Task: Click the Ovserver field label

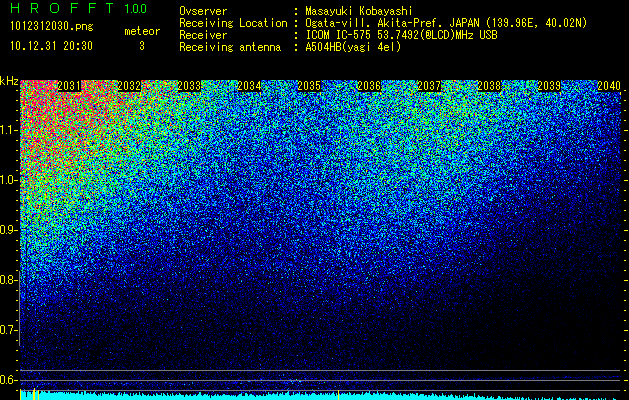Action: (203, 11)
